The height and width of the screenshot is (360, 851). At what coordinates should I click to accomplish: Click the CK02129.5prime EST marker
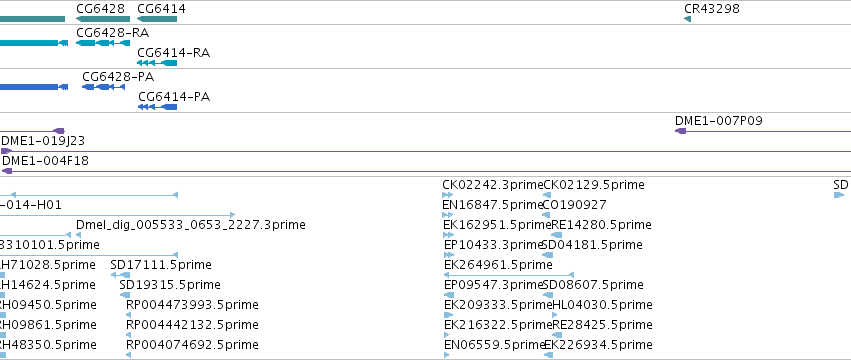[547, 195]
